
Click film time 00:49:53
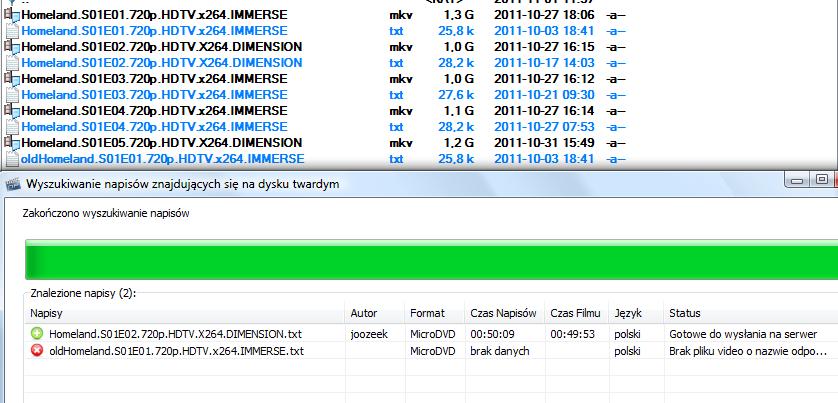(x=572, y=335)
